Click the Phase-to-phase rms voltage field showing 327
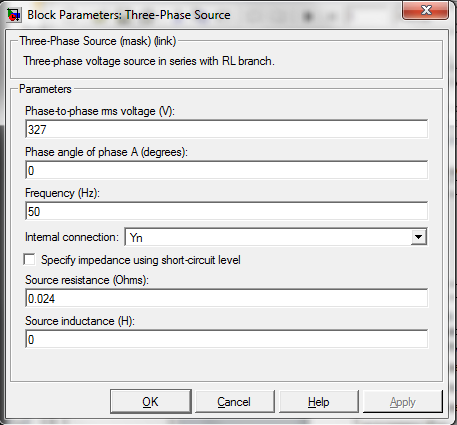The image size is (457, 425). (226, 129)
